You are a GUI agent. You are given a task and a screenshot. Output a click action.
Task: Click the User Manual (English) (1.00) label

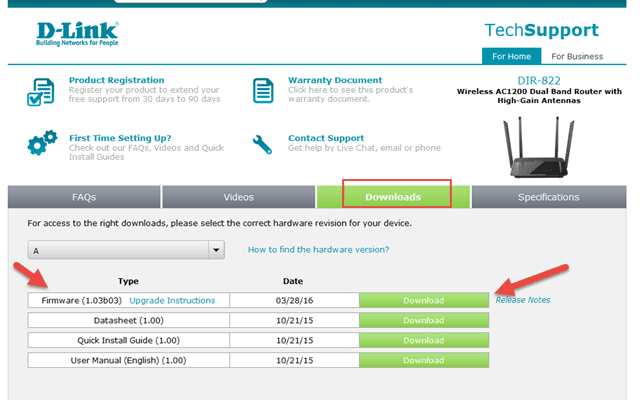click(x=129, y=360)
